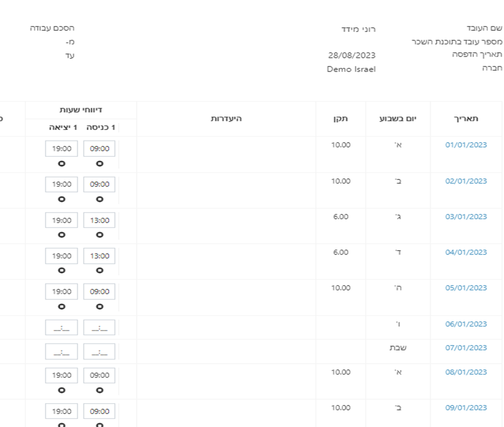The width and height of the screenshot is (504, 427).
Task: Click the circle icon under 19:00 exit for 08/01/2023
Action: coord(61,390)
